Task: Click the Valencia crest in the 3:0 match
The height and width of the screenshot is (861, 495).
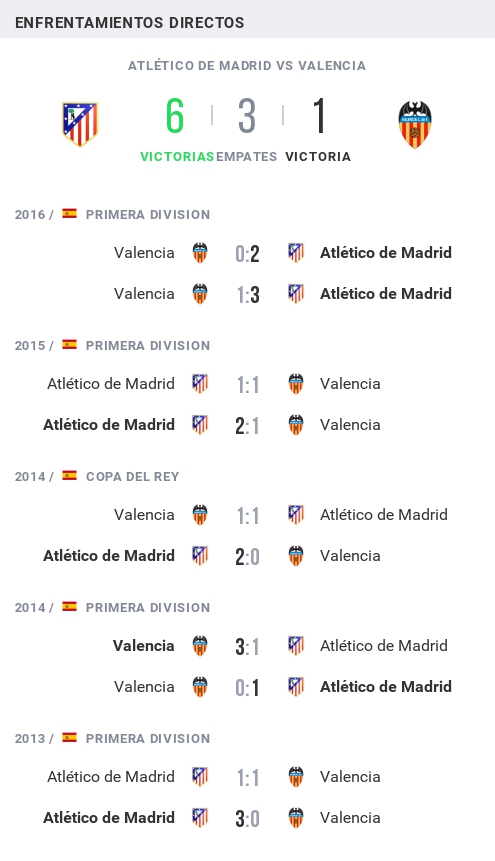Action: pyautogui.click(x=296, y=818)
